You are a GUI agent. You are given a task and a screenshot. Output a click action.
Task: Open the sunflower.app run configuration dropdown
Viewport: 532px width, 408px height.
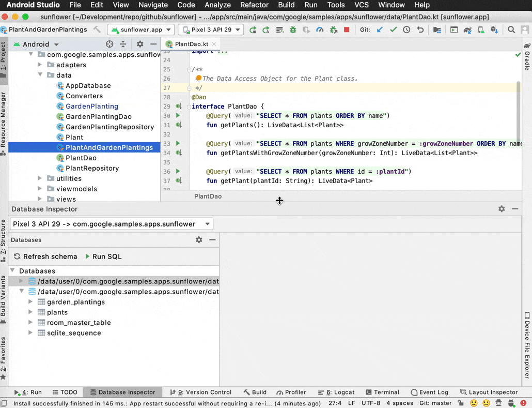[140, 30]
